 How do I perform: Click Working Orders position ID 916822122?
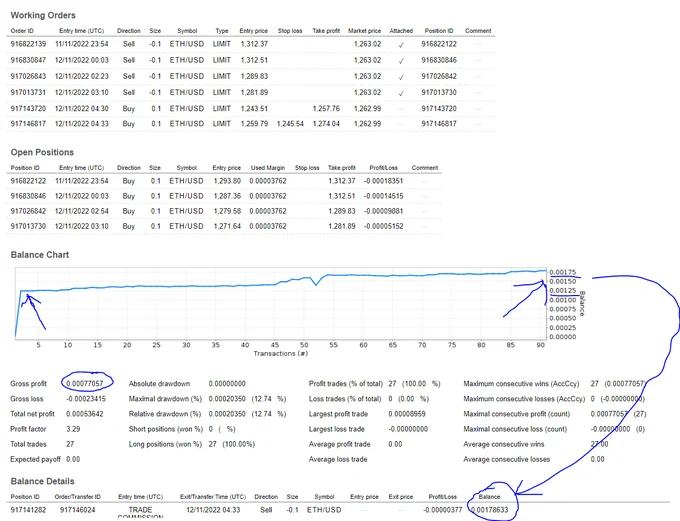point(439,44)
